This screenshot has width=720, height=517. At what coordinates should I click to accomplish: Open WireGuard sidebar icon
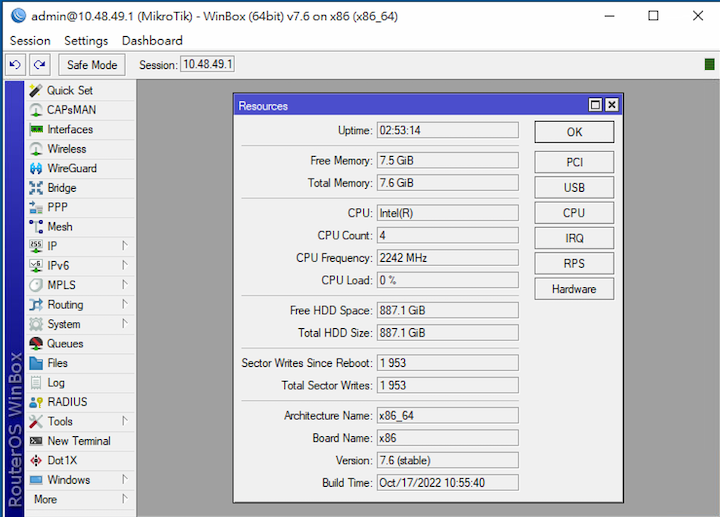pyautogui.click(x=36, y=169)
